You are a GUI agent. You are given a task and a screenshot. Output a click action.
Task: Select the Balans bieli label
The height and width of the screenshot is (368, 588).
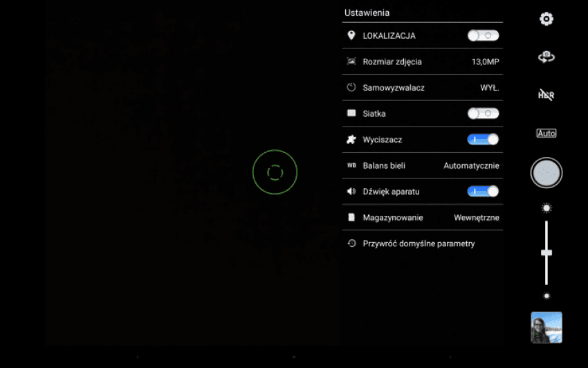pyautogui.click(x=384, y=166)
